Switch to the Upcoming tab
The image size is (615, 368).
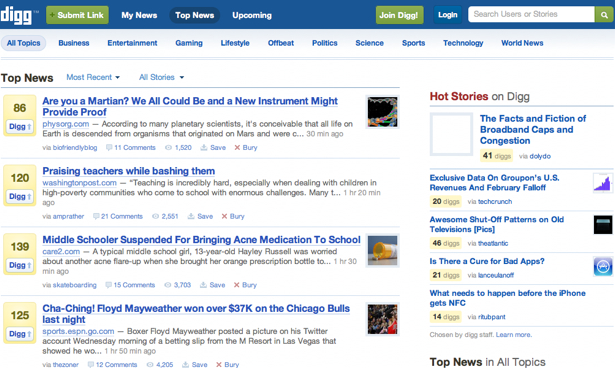pos(252,15)
